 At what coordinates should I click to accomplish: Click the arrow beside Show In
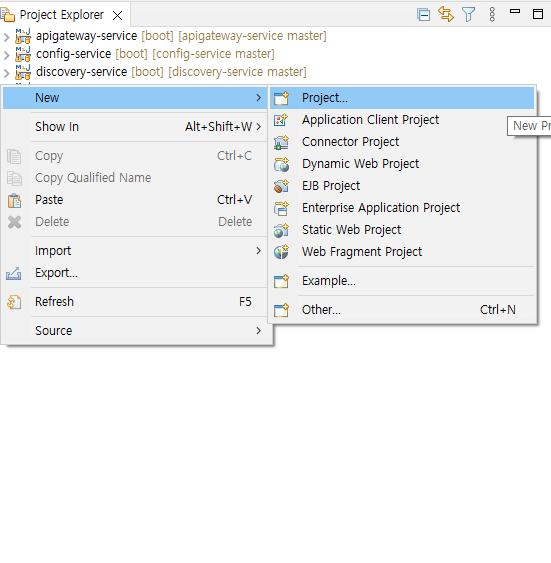258,127
